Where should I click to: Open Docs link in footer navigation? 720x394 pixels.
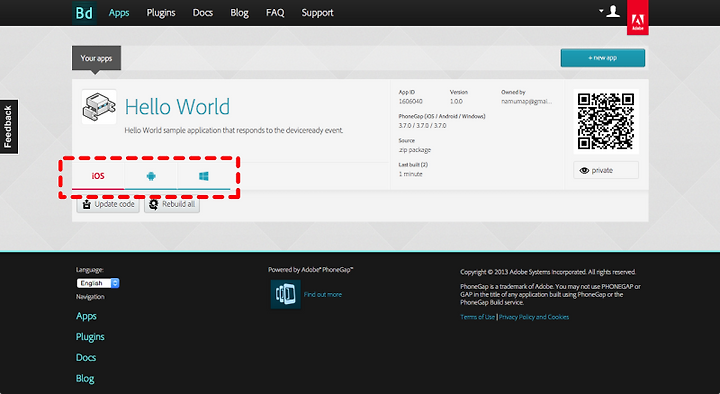[86, 357]
